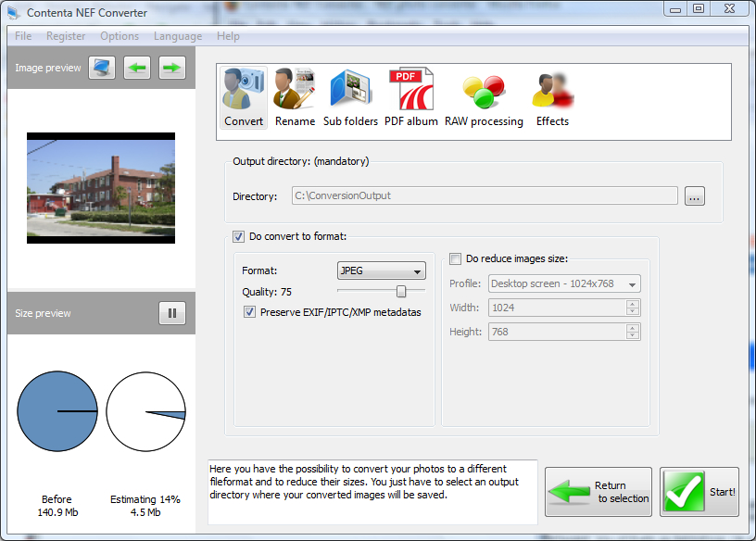Click the Quality slider handle

point(401,291)
